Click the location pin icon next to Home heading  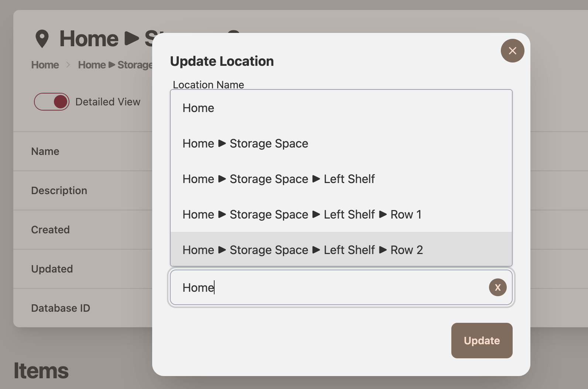42,38
